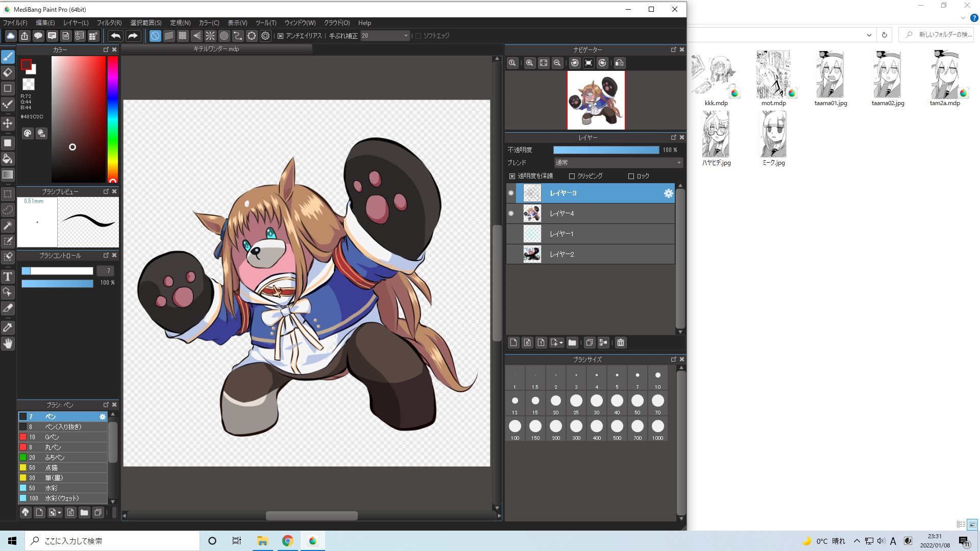Select the Eraser tool
This screenshot has height=551, width=980.
pos(8,72)
